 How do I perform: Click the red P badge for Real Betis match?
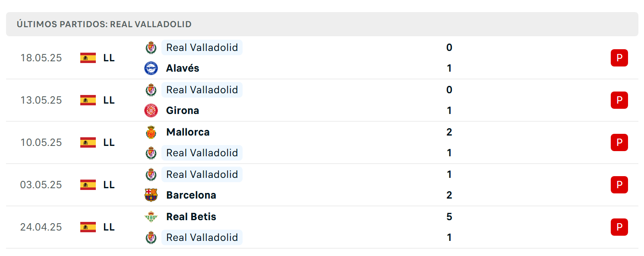click(x=619, y=227)
